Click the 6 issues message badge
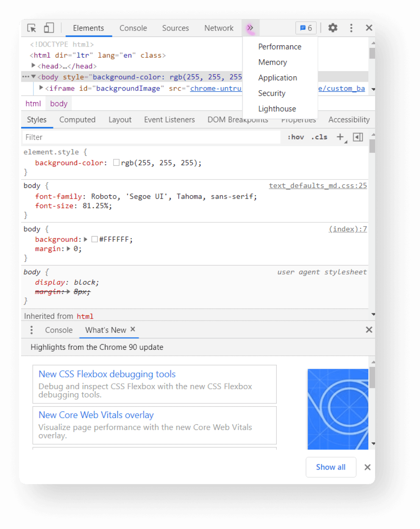 306,28
